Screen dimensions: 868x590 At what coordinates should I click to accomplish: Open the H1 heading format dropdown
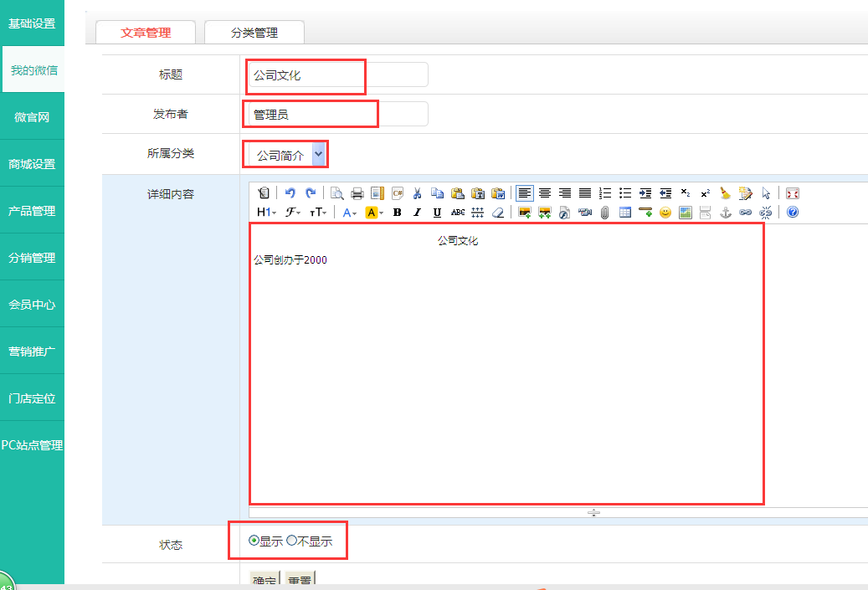(x=265, y=213)
